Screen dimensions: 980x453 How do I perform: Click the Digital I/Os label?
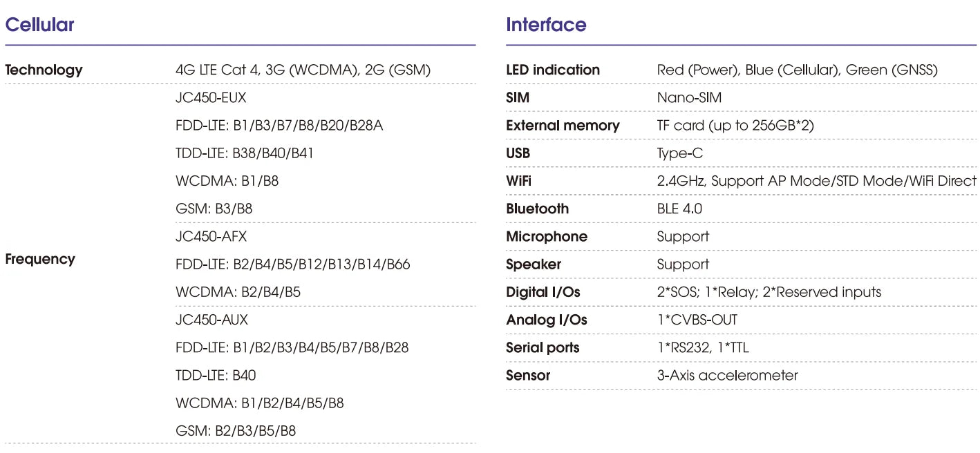click(543, 292)
